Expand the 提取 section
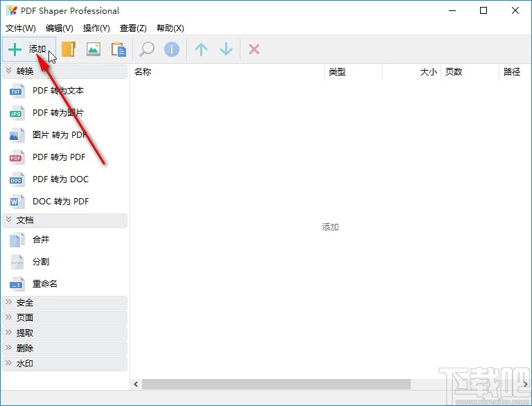The height and width of the screenshot is (406, 532). coord(65,333)
